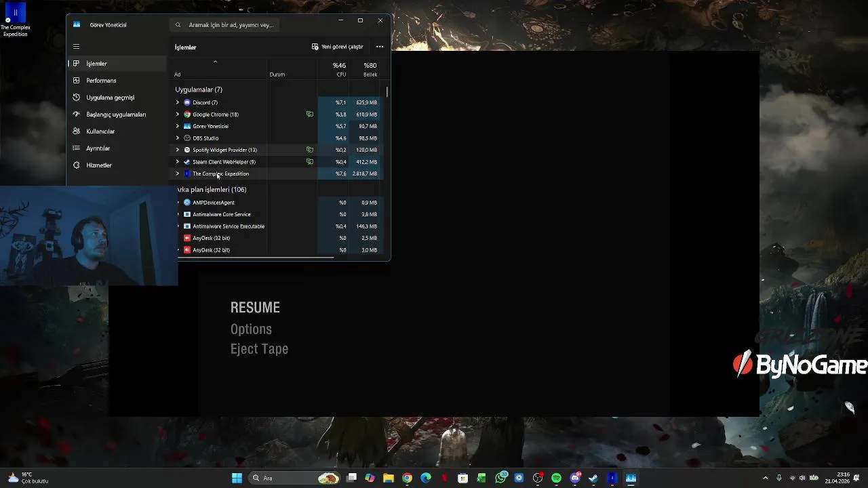Click The Complex Expedition memory value 2.818,7 MB
The height and width of the screenshot is (488, 868).
365,174
